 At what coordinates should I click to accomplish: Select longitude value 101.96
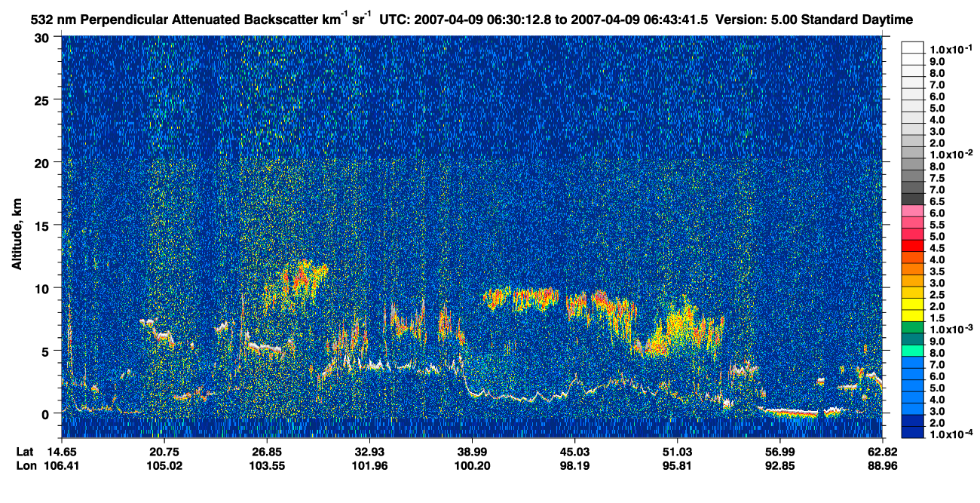coord(369,465)
